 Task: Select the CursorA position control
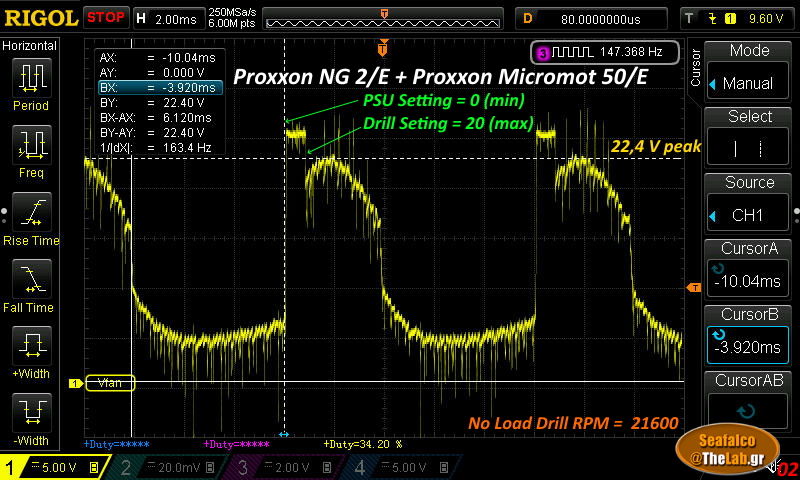pyautogui.click(x=748, y=276)
